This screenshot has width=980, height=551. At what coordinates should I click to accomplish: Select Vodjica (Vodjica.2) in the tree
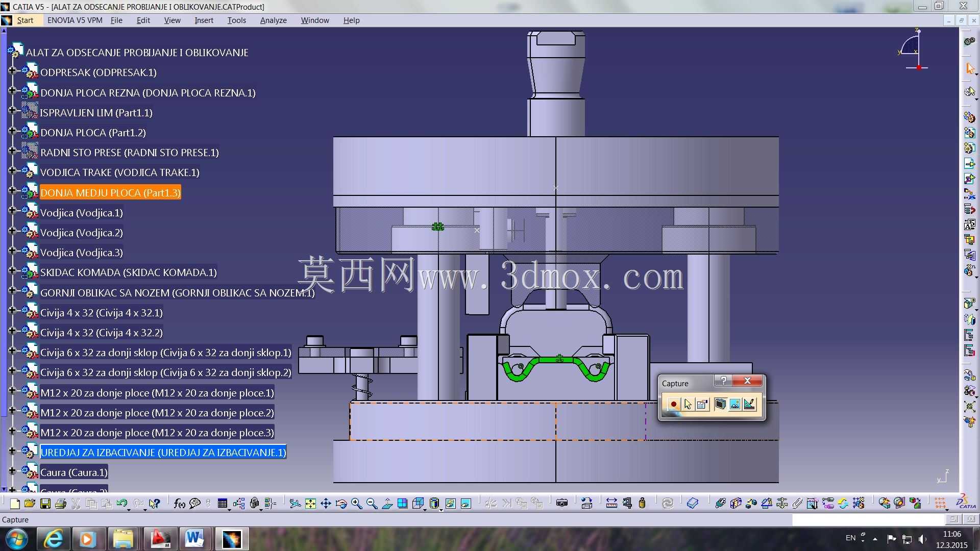pos(82,233)
